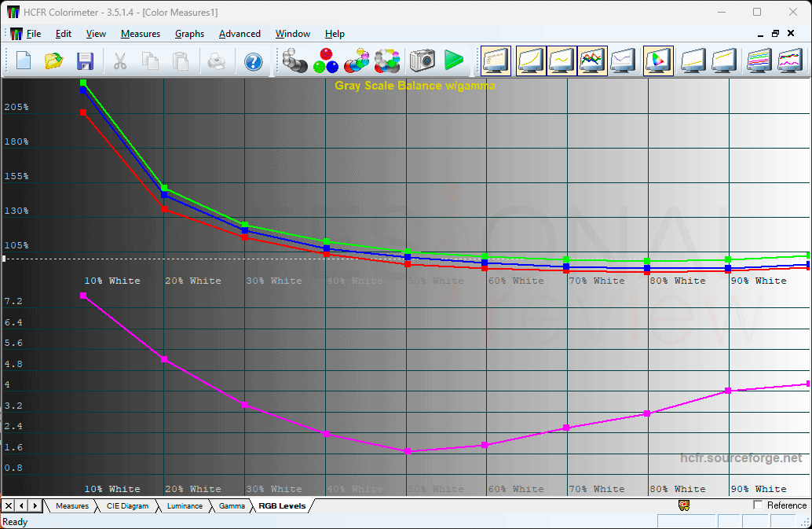The width and height of the screenshot is (812, 529).
Task: Click the Cut scissors icon
Action: click(120, 61)
